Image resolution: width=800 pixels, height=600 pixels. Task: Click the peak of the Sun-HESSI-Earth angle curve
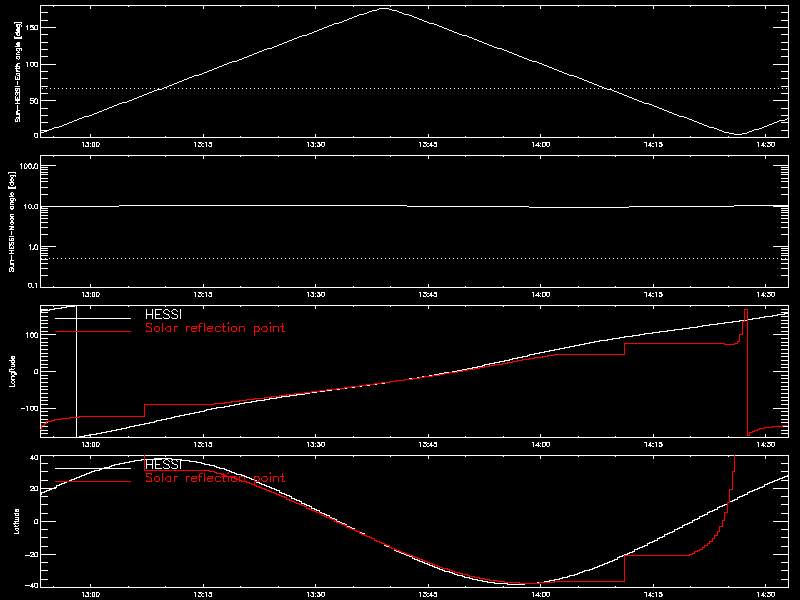click(384, 8)
